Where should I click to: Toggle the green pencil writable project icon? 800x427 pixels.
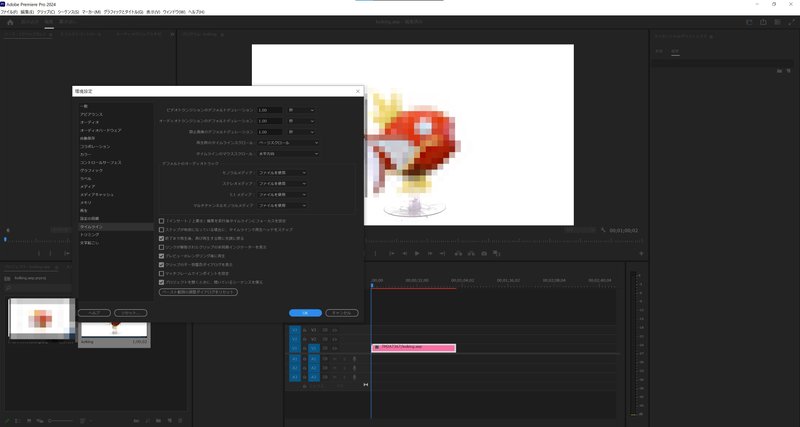tap(8, 421)
